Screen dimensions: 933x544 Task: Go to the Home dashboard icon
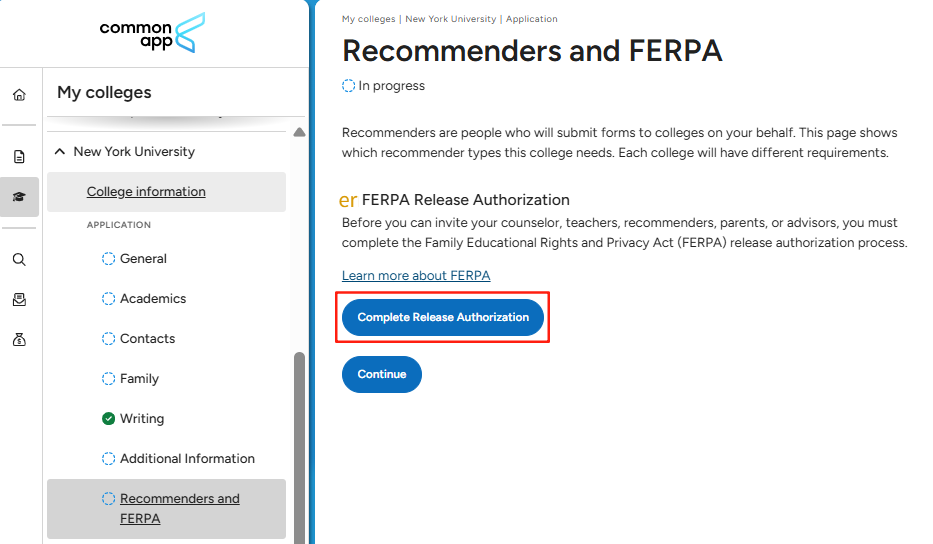(x=19, y=95)
